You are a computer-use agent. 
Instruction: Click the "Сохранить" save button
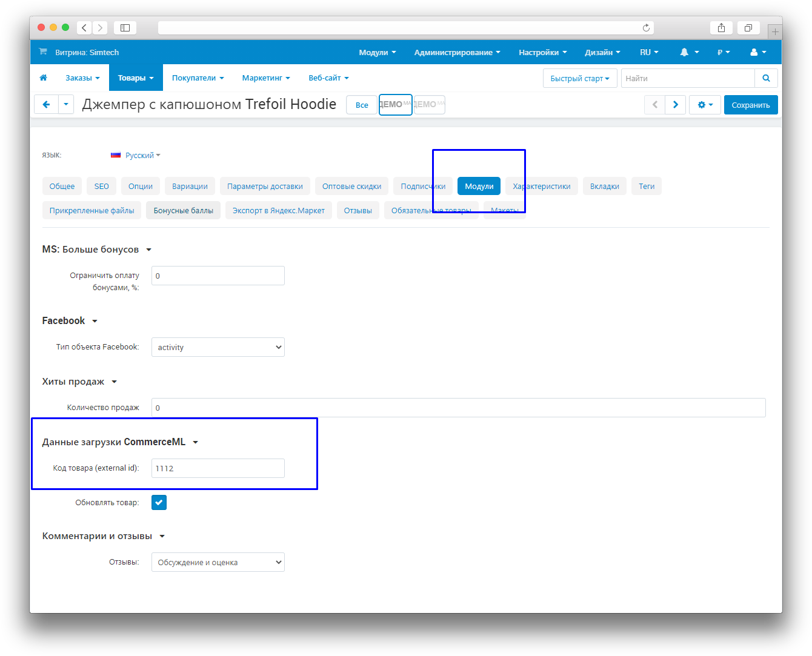coord(750,105)
